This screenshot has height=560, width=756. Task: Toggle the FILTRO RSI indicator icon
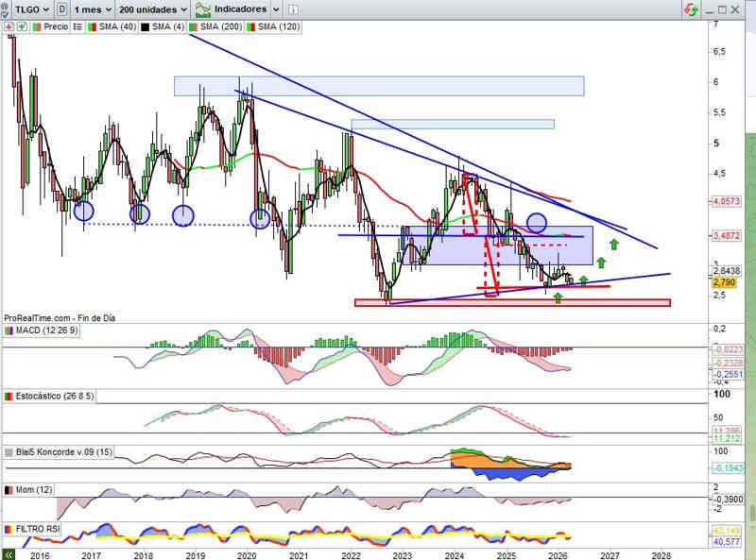(x=9, y=529)
